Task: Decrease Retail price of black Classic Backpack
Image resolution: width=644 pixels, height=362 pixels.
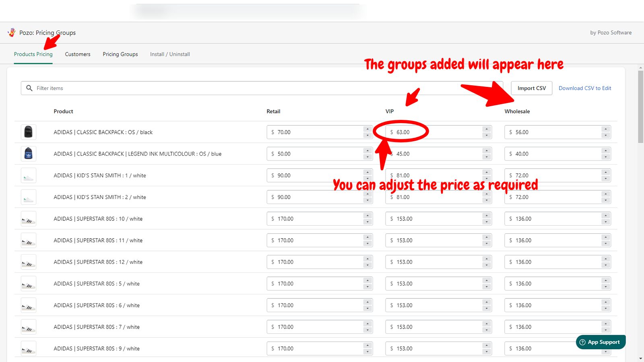Action: 367,135
